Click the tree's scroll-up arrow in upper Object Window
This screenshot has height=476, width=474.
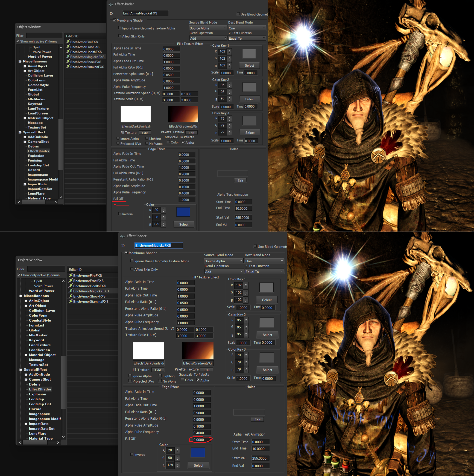(61, 47)
